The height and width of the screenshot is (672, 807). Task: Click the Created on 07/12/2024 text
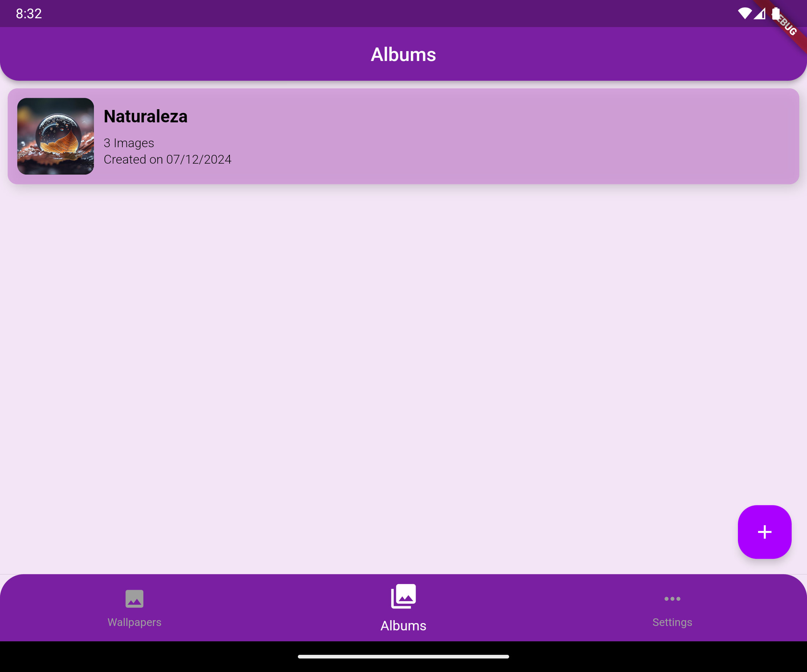pyautogui.click(x=167, y=159)
